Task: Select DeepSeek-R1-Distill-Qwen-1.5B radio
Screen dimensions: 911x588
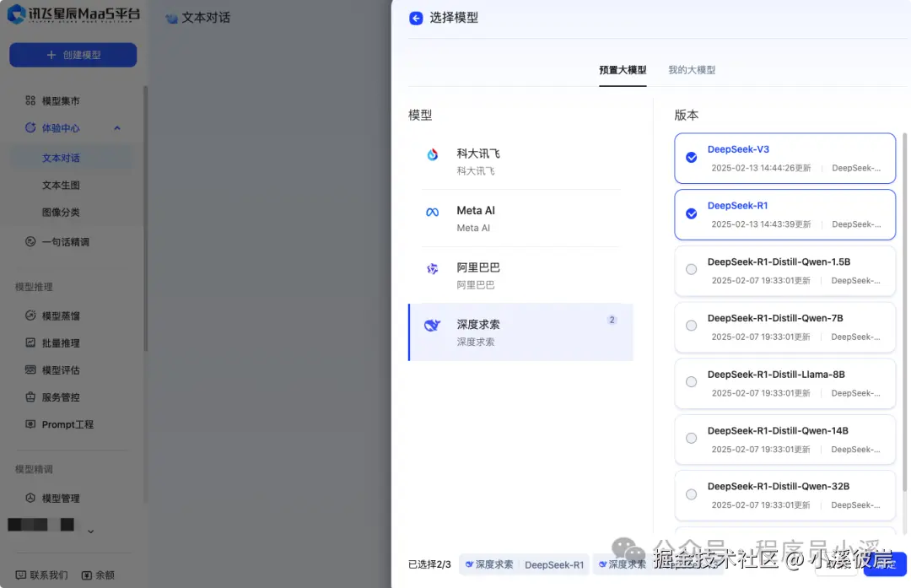Action: tap(692, 270)
